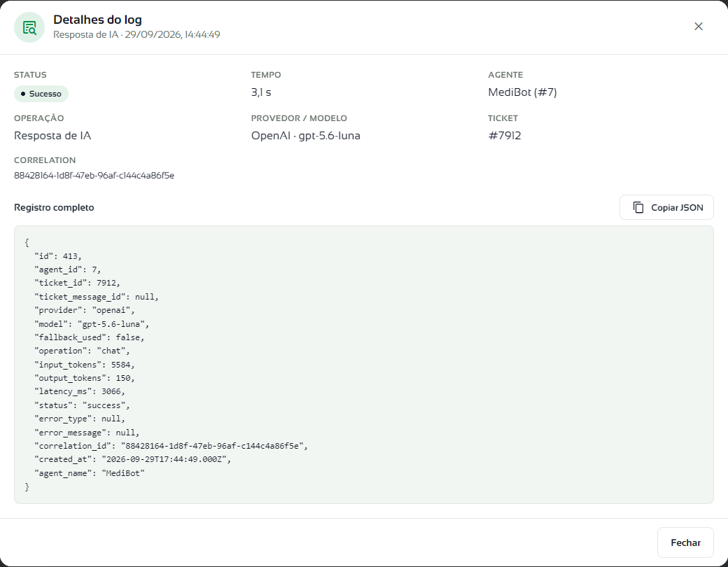
Task: Click the JSON line "provider": "openai"
Action: point(85,310)
